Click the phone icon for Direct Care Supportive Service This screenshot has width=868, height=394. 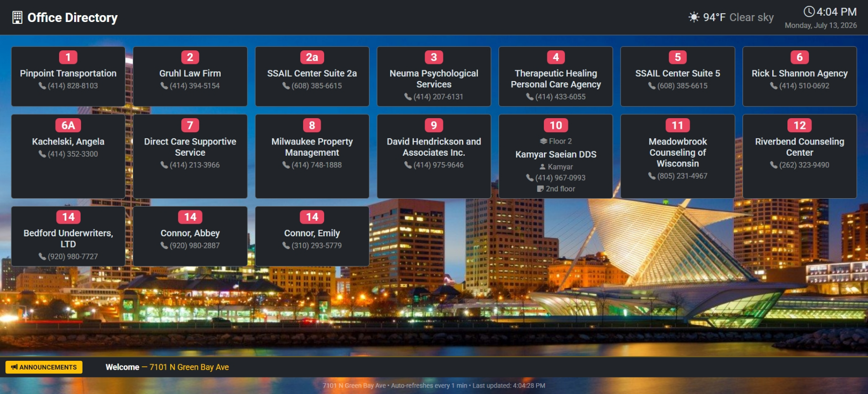[x=165, y=166]
